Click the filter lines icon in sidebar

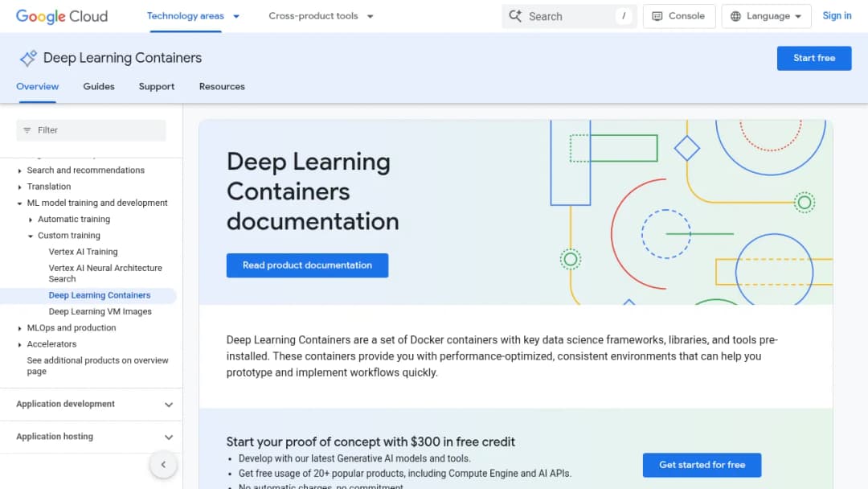[x=27, y=130]
